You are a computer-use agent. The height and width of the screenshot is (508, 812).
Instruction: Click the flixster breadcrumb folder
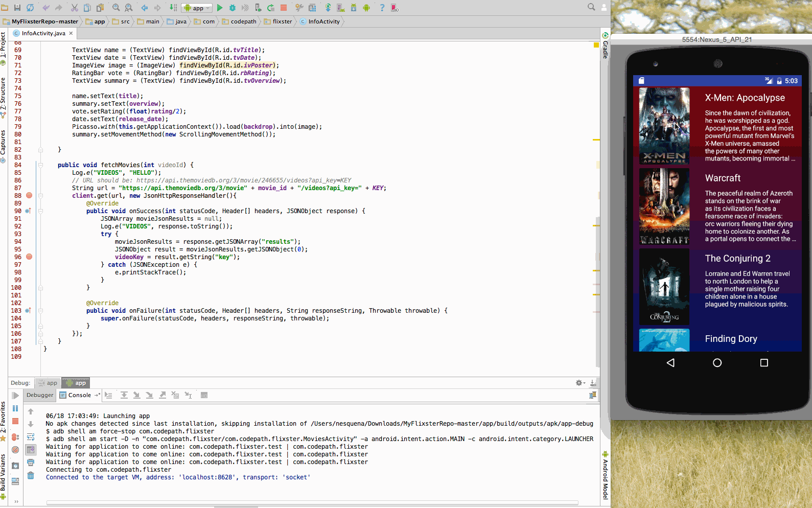279,21
